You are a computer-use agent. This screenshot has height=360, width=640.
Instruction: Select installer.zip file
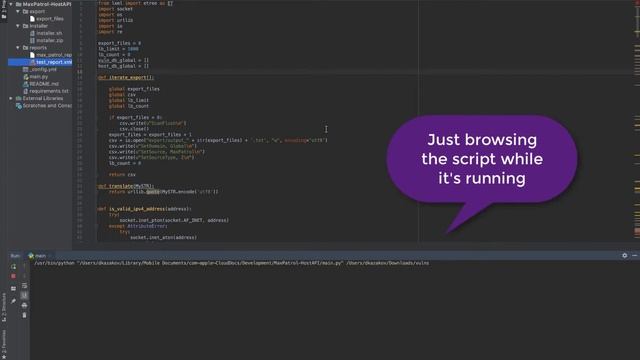[x=49, y=40]
